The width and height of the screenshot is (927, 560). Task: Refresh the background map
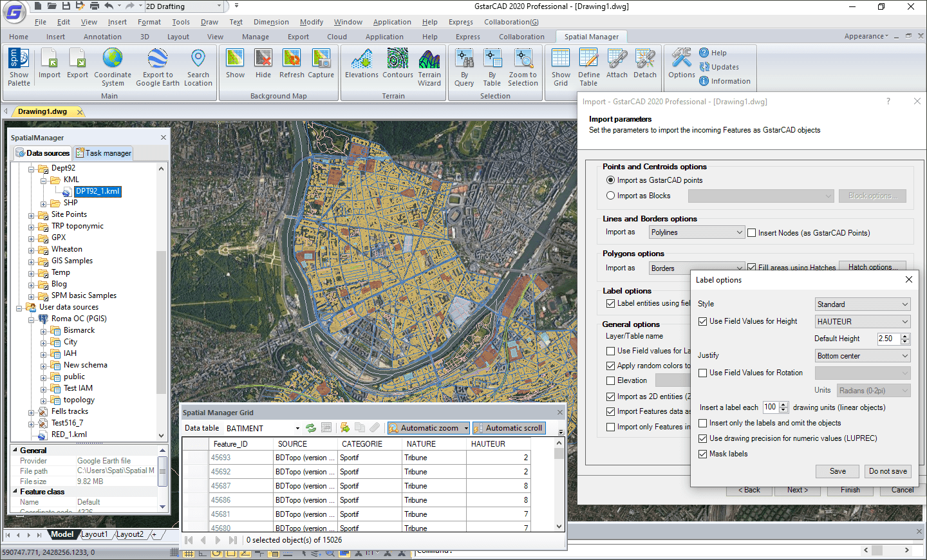[x=292, y=63]
